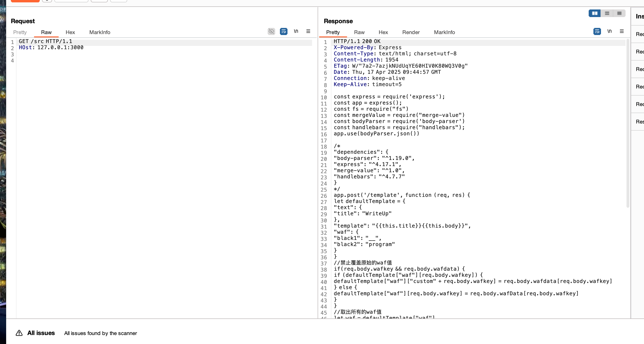644x344 pixels.
Task: Click line 2 containing the HOst header
Action: pyautogui.click(x=51, y=47)
